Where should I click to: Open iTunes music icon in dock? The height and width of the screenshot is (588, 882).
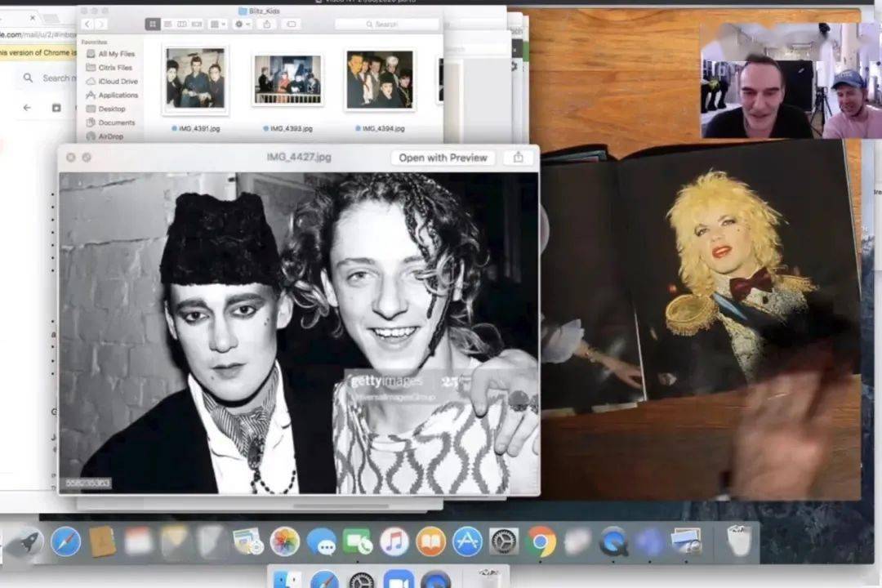pyautogui.click(x=394, y=541)
